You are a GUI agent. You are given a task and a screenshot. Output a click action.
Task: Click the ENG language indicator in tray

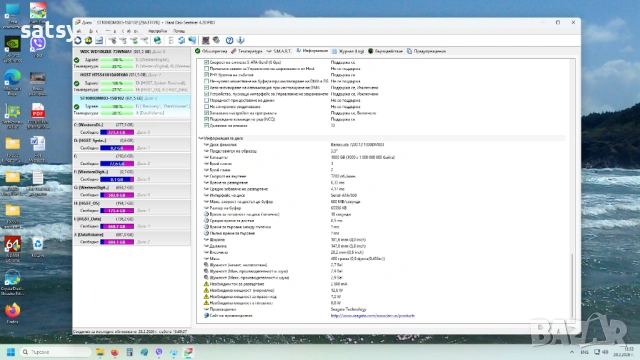coord(584,352)
